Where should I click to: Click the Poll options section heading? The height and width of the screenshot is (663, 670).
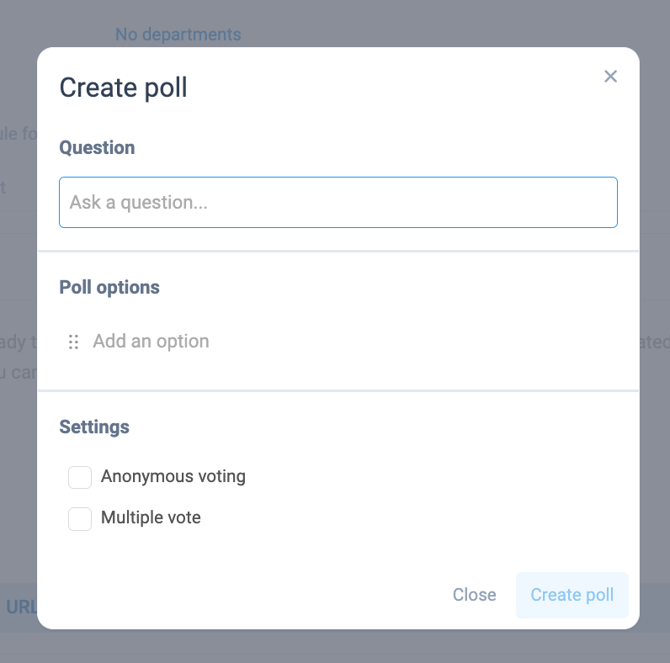point(109,287)
